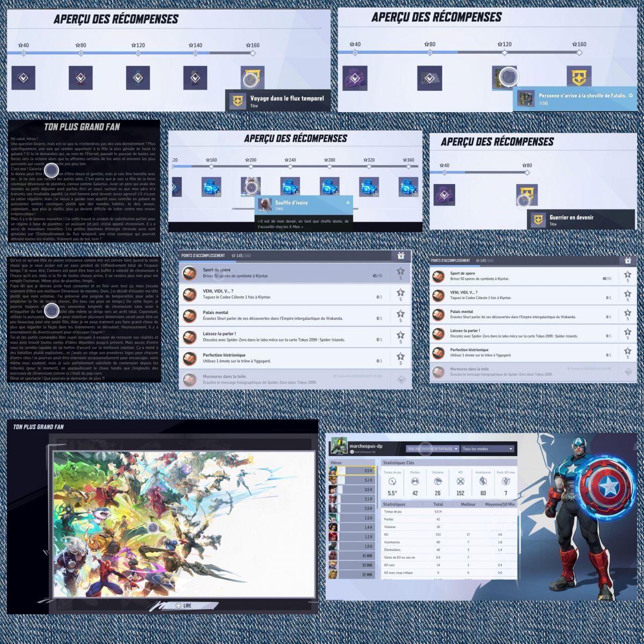Image resolution: width=644 pixels, height=644 pixels.
Task: Select the 5.5 H hero row
Action: (352, 471)
